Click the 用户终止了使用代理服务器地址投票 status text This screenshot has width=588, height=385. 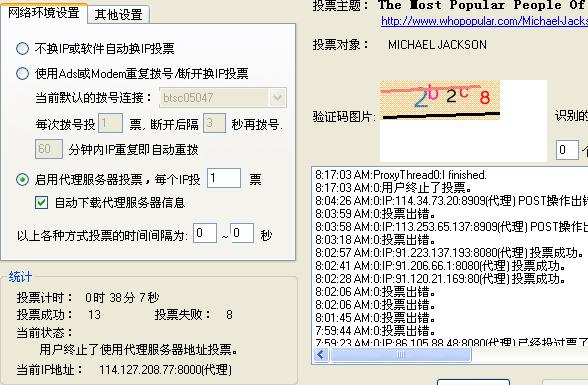pos(138,350)
